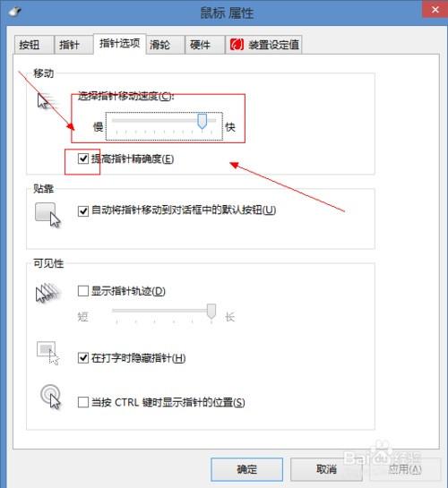Click the snap-to default button icon

(47, 215)
